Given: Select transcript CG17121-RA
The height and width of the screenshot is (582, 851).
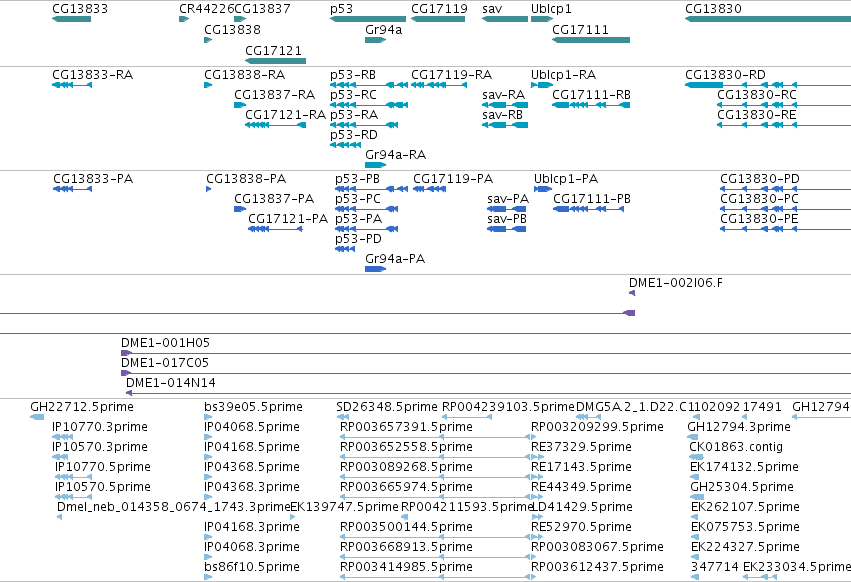Looking at the screenshot, I should pos(276,125).
